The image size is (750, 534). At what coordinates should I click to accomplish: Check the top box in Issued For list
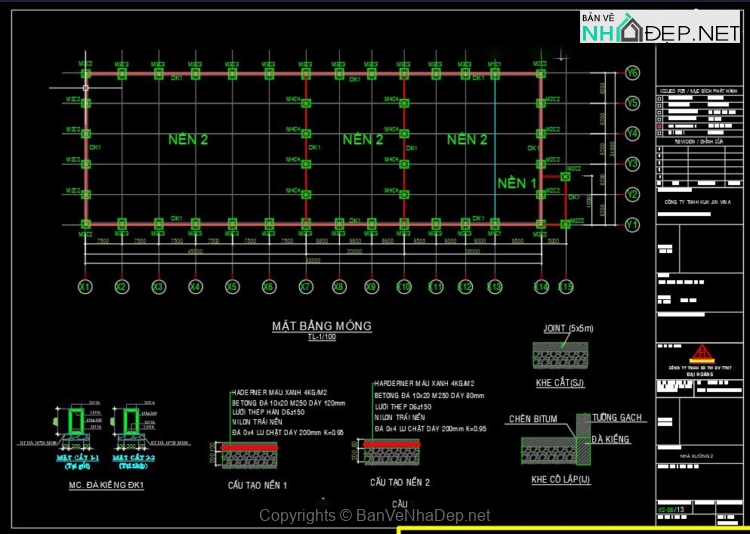pyautogui.click(x=661, y=100)
